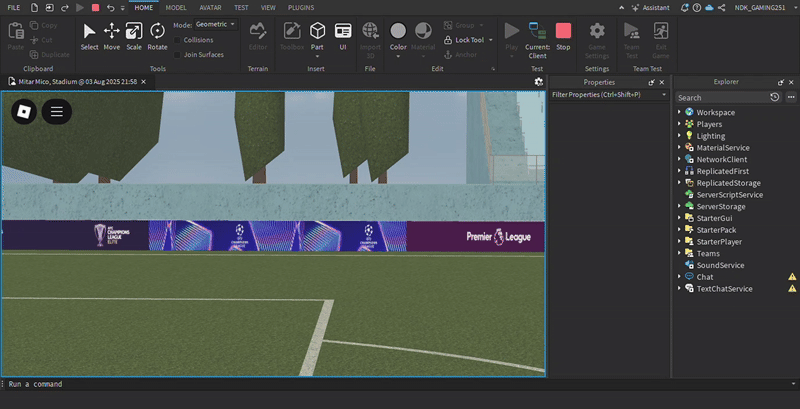Viewport: 800px width, 409px height.
Task: Click the Paste clipboard icon
Action: 16,31
